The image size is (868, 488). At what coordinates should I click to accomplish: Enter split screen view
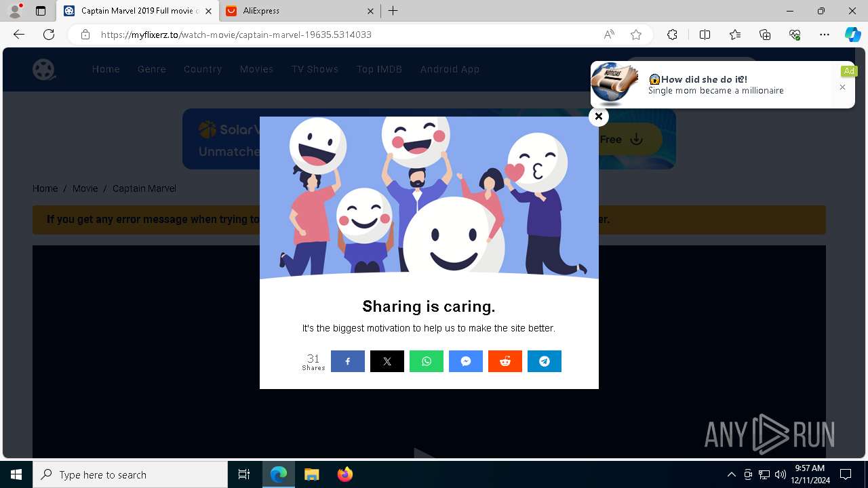pyautogui.click(x=705, y=35)
